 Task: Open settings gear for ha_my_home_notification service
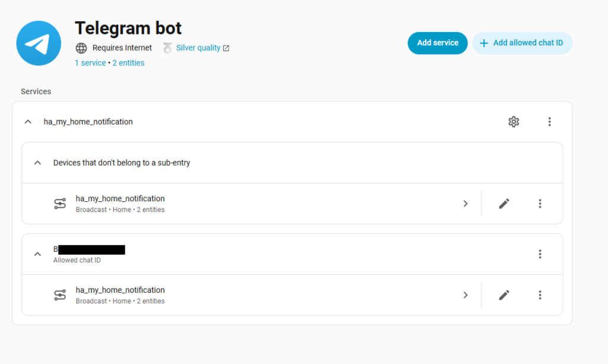pos(514,122)
